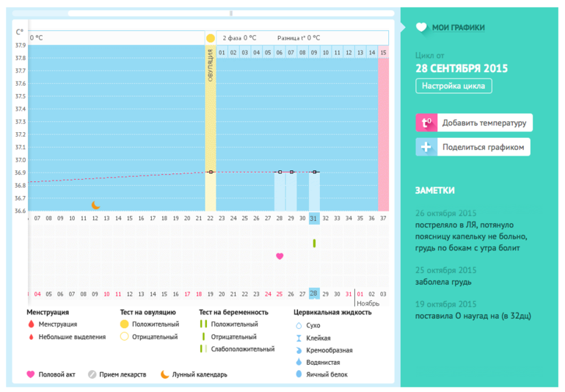Click the blue plus share icon
This screenshot has width=565, height=392.
pyautogui.click(x=426, y=148)
